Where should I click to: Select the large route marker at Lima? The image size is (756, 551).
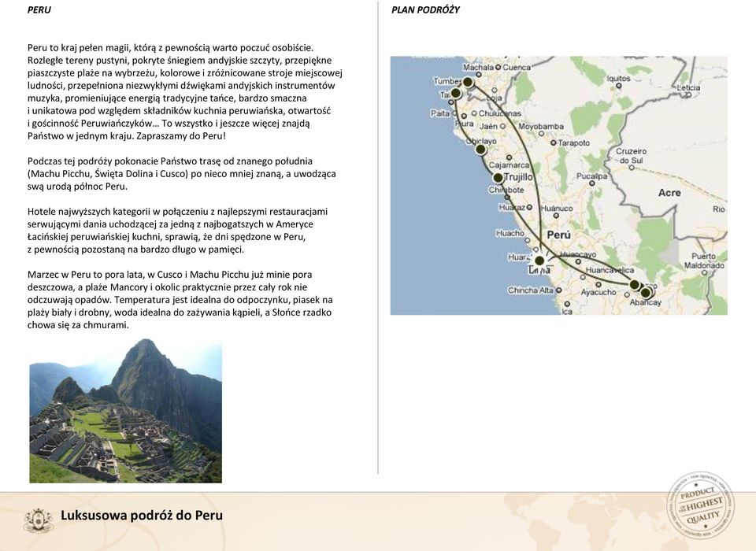click(x=539, y=261)
